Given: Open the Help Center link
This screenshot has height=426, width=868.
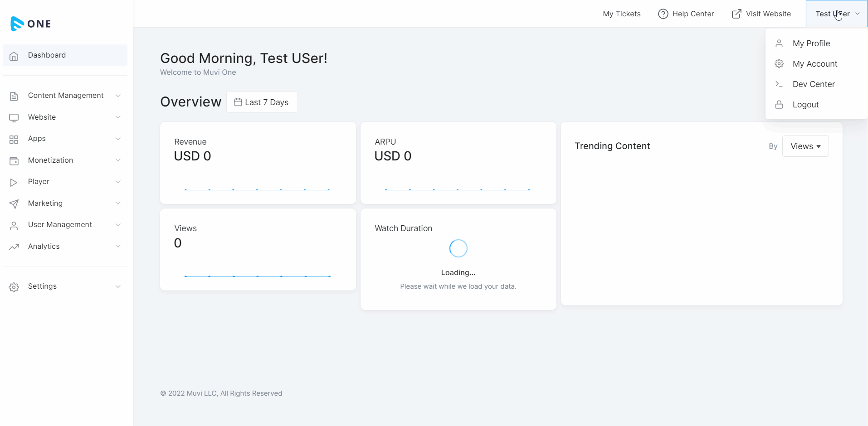Looking at the screenshot, I should (x=686, y=14).
